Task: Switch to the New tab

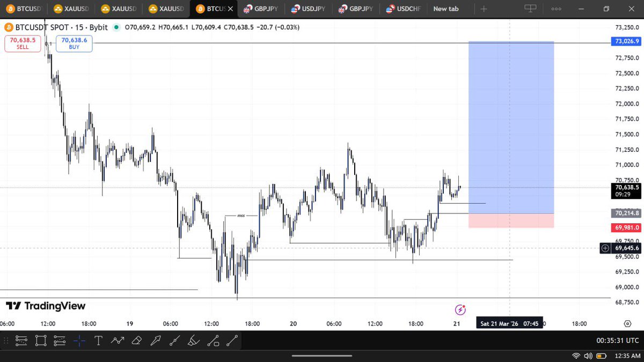Action: [445, 9]
